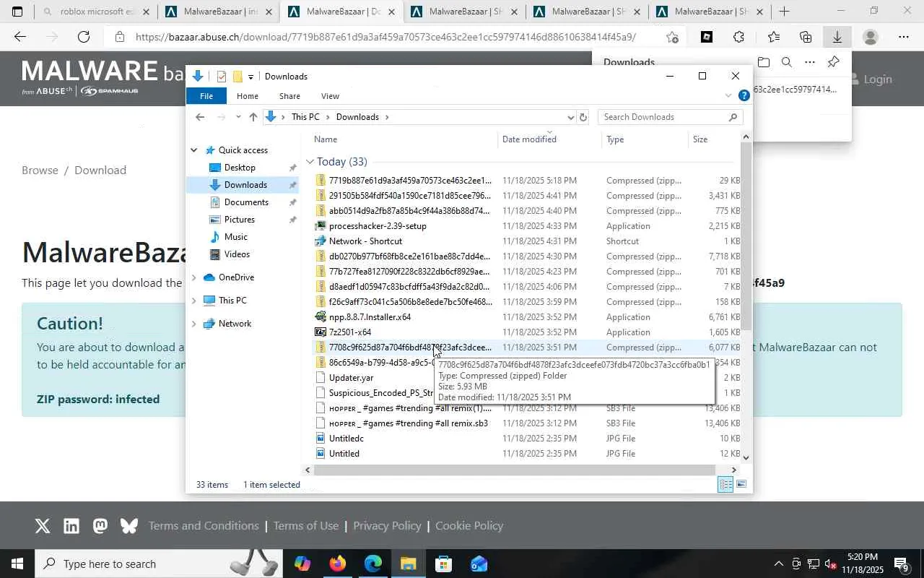Open Explorer recent locations dropdown

click(238, 117)
